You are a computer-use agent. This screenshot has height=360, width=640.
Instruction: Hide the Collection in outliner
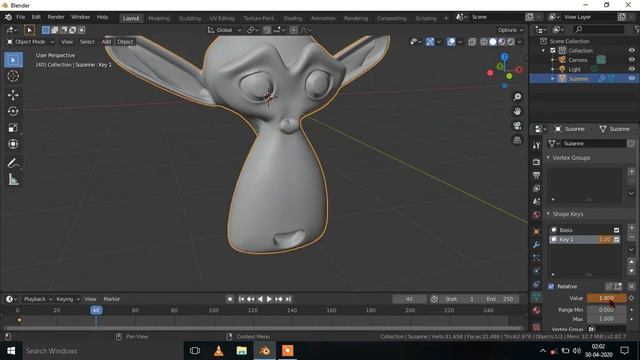point(631,51)
